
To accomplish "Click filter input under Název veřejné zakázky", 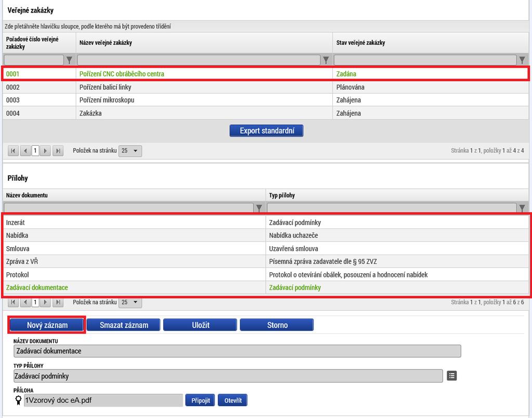I will (x=199, y=60).
